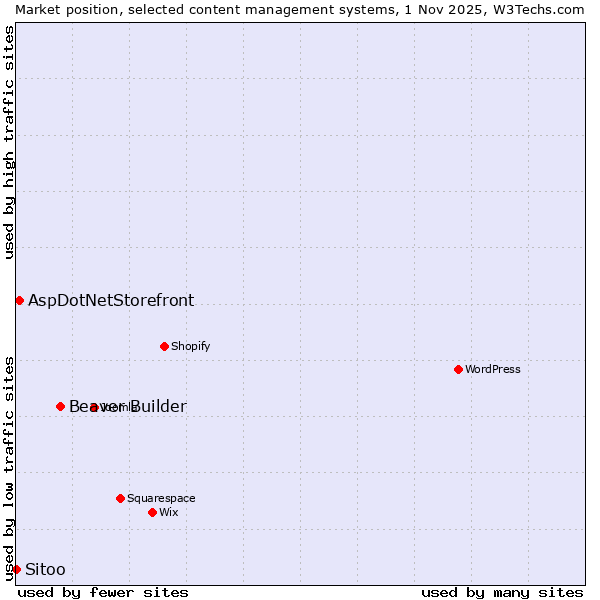The width and height of the screenshot is (600, 600).
Task: Click the 'used by fewer sites' axis label
Action: [x=103, y=592]
